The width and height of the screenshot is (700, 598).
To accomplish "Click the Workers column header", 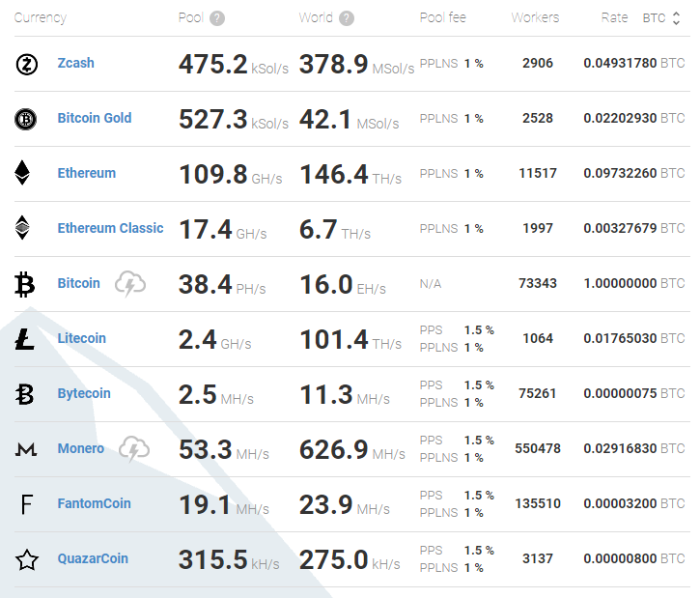I will (x=535, y=17).
